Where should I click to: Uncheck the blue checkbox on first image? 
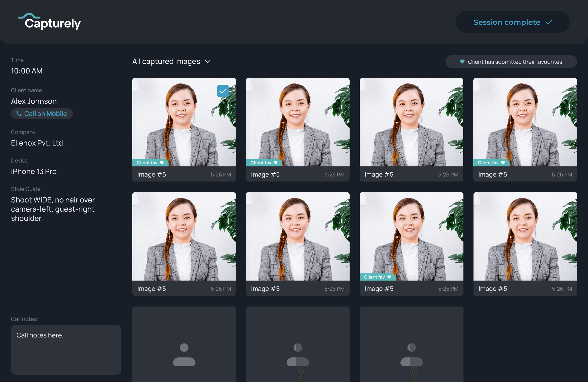223,91
